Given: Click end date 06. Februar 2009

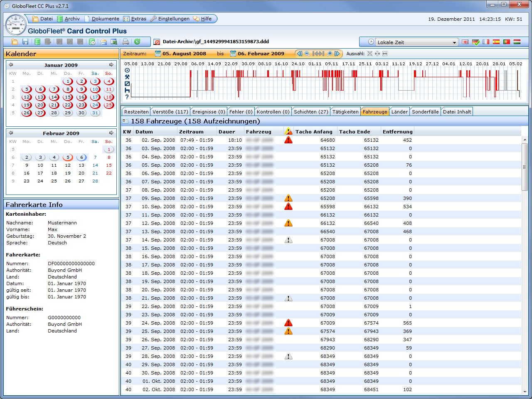Looking at the screenshot, I should (x=261, y=54).
